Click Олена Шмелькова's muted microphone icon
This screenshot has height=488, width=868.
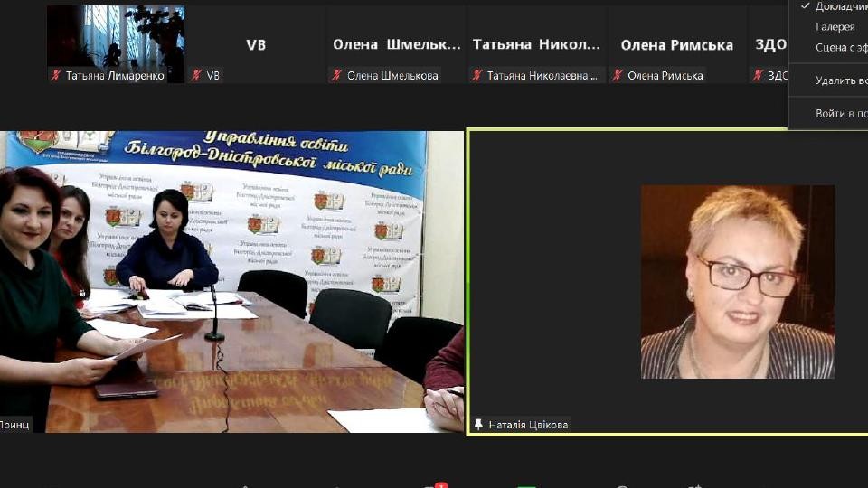tap(337, 76)
